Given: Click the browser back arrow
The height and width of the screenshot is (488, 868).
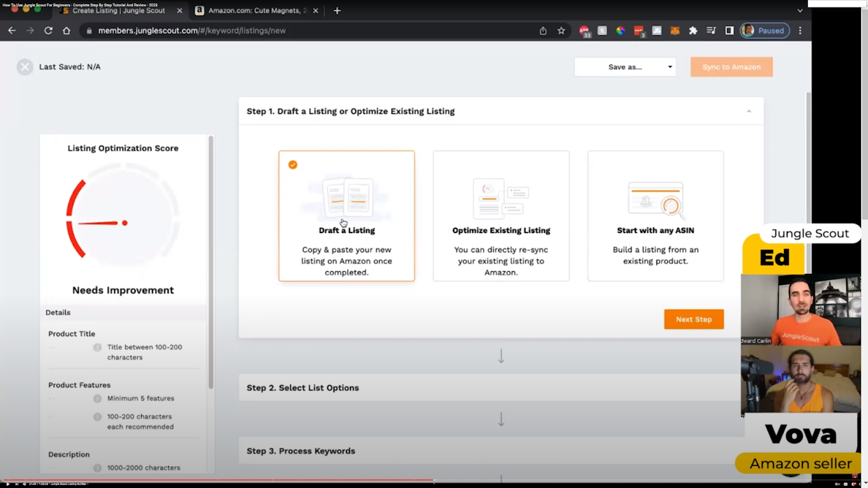Looking at the screenshot, I should pyautogui.click(x=12, y=31).
